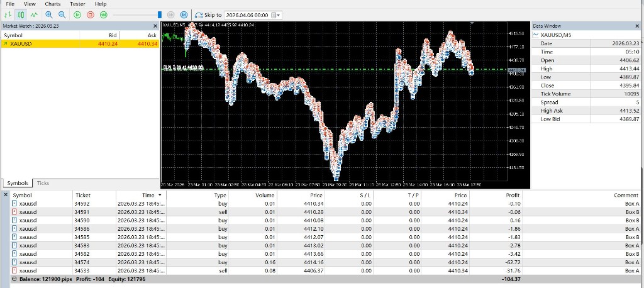Click the greyed step-forward button

point(172,15)
